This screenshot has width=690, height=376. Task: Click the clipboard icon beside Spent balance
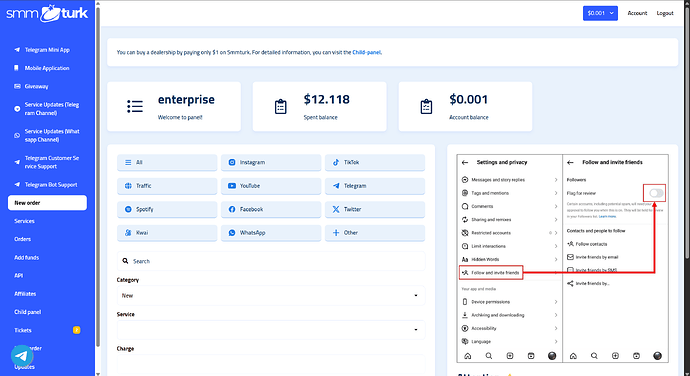pyautogui.click(x=281, y=107)
